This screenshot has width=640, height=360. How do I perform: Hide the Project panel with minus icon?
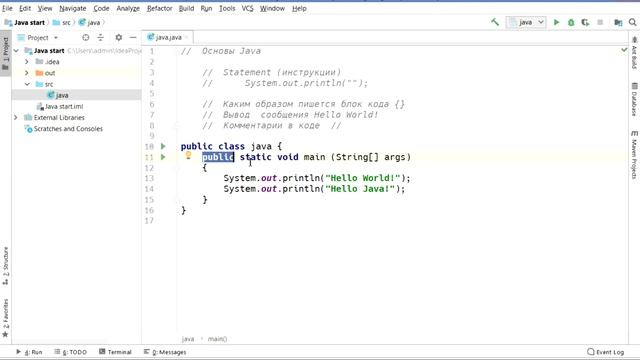coord(133,38)
